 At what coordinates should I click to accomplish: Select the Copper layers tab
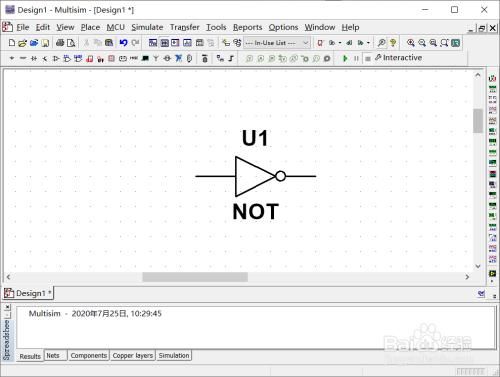133,356
